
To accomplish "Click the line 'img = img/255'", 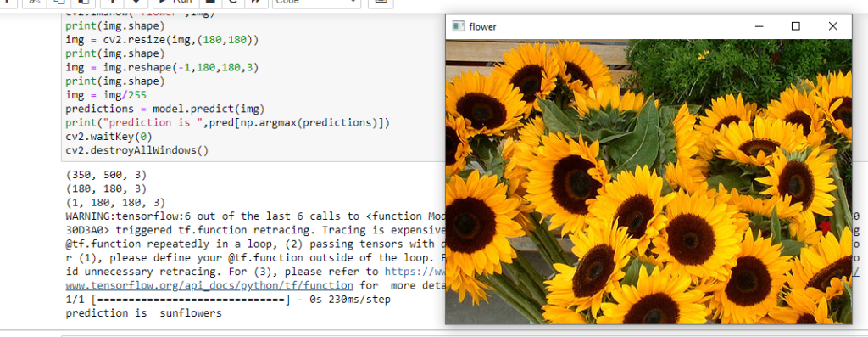I will click(x=106, y=95).
